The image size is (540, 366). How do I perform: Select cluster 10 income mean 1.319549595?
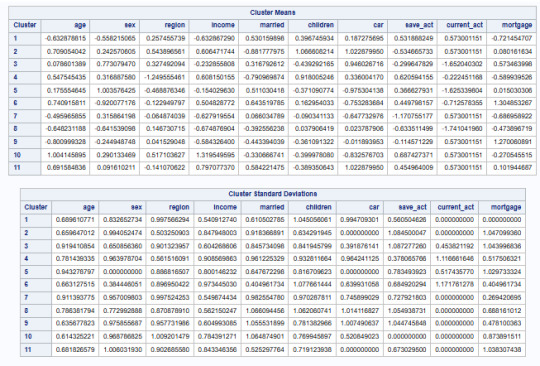tap(215, 155)
